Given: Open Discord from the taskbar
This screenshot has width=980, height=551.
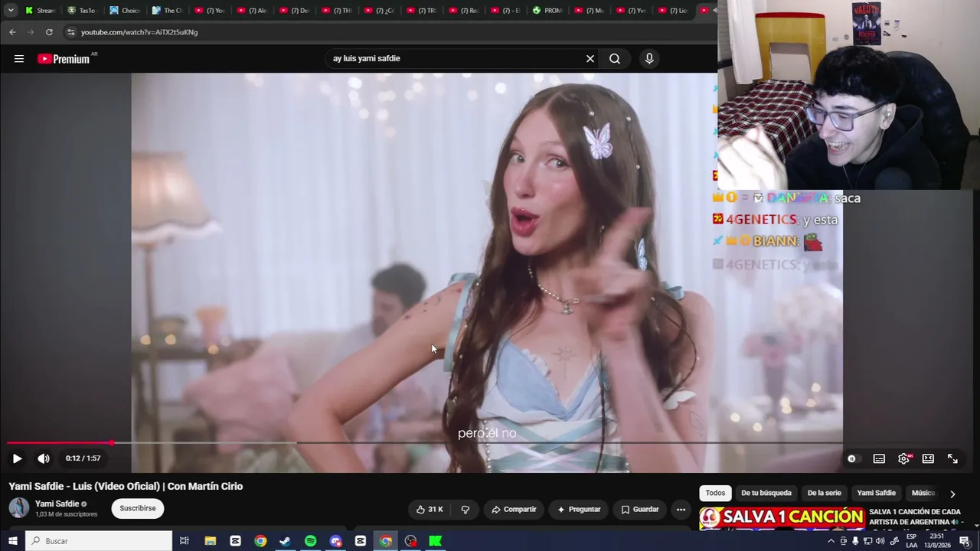Looking at the screenshot, I should (335, 541).
